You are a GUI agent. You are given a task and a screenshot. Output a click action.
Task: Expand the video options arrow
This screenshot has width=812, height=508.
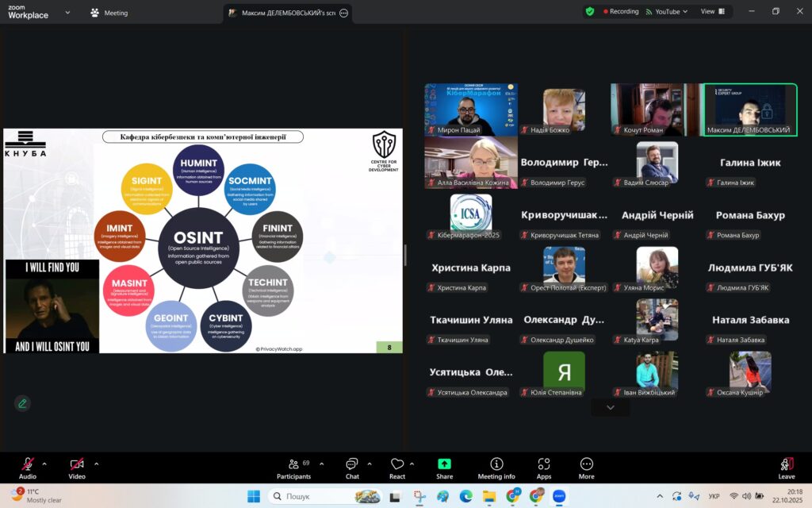97,464
